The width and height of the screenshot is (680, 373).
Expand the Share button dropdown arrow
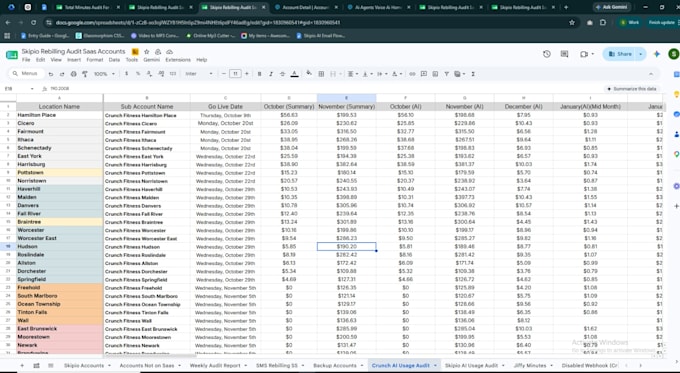(640, 54)
